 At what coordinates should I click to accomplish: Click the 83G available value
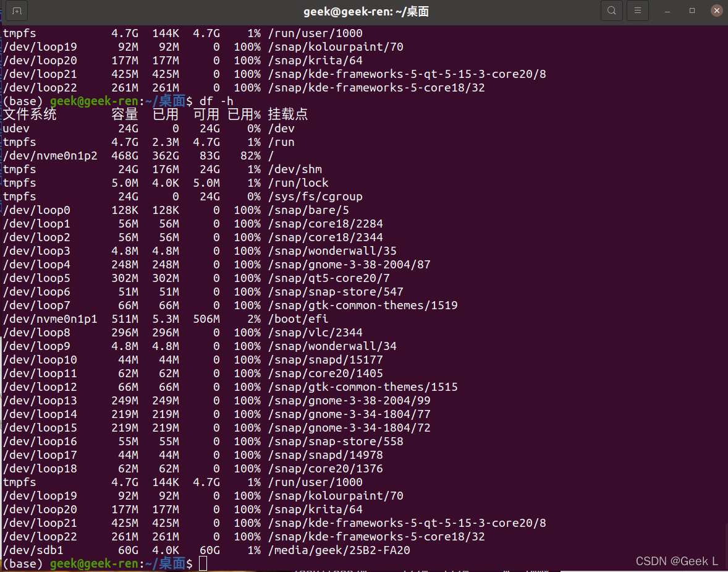coord(210,156)
